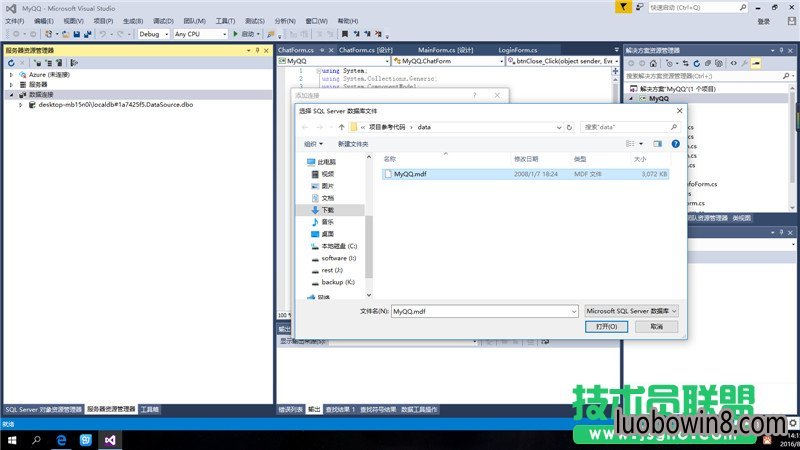Click the green Start debugging button

pos(235,34)
